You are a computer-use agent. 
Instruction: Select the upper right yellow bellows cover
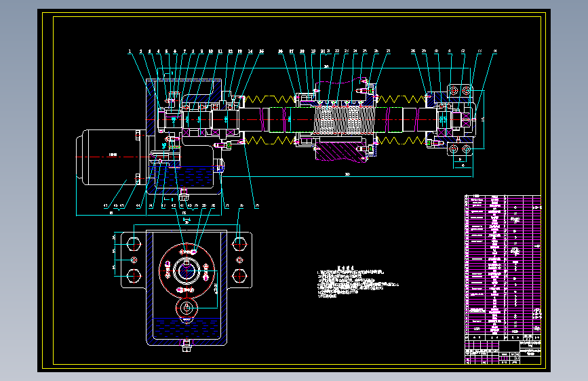pyautogui.click(x=401, y=100)
